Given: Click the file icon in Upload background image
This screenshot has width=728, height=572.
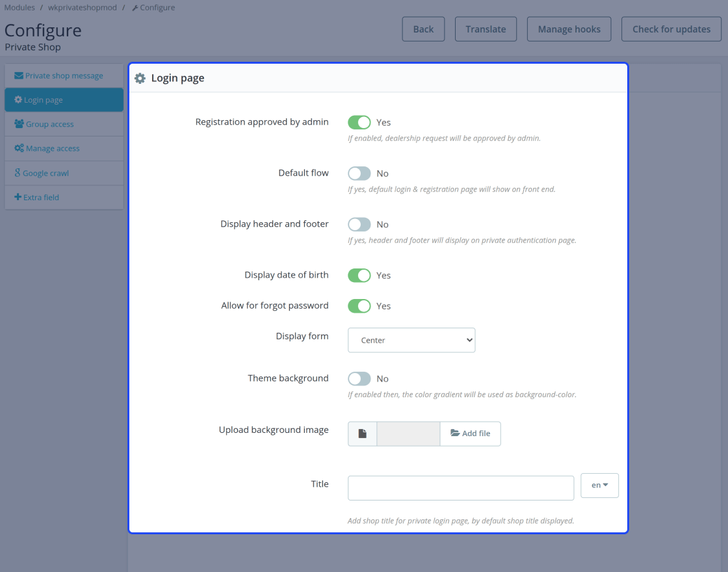Looking at the screenshot, I should pyautogui.click(x=363, y=434).
